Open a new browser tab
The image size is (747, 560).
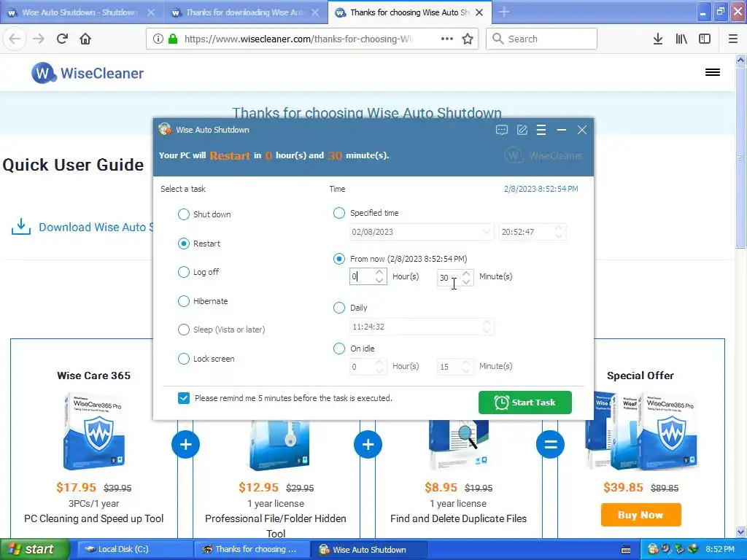click(504, 12)
